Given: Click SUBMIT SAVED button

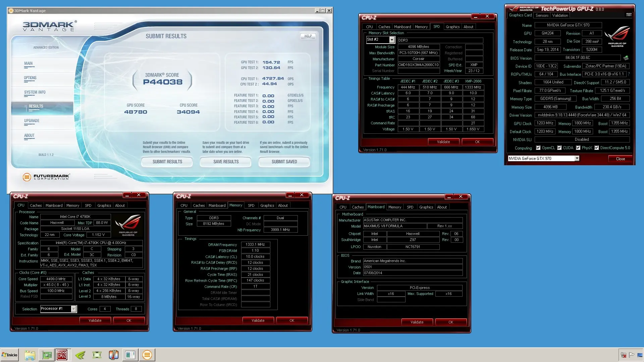Looking at the screenshot, I should pos(284,162).
